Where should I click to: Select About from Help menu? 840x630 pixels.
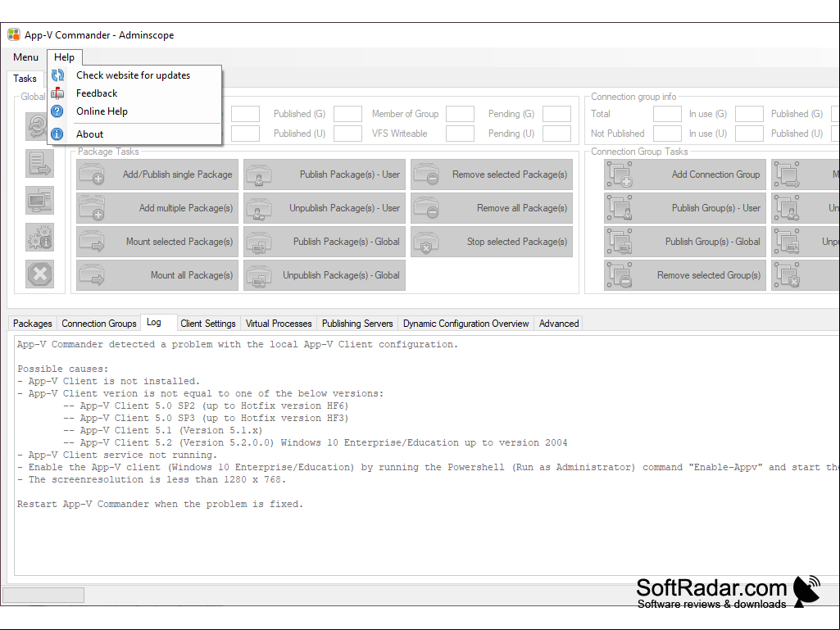(x=134, y=134)
